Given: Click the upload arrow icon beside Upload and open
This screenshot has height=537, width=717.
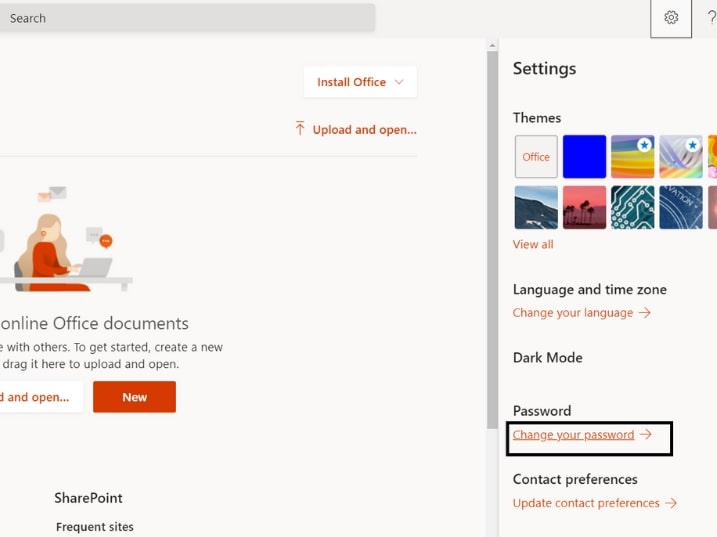Looking at the screenshot, I should click(x=300, y=129).
